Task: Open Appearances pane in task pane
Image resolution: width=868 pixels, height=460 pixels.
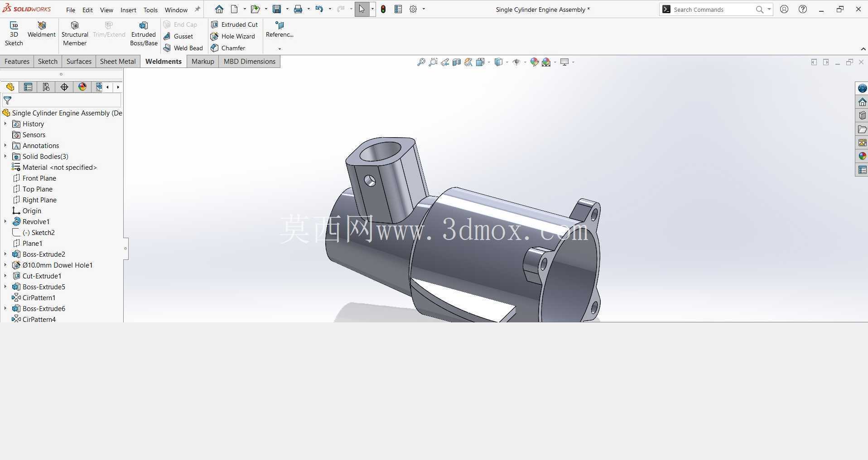Action: [862, 156]
